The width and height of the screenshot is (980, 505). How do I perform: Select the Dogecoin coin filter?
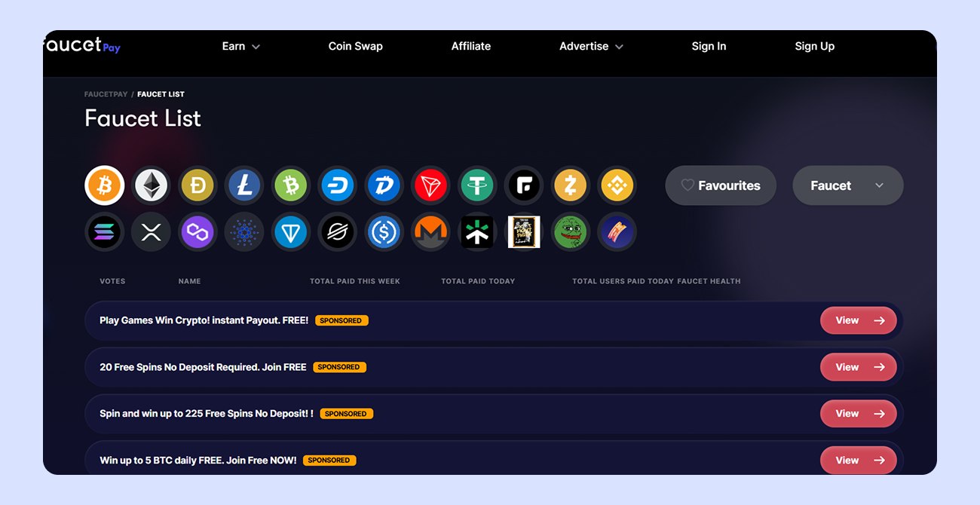coord(198,185)
